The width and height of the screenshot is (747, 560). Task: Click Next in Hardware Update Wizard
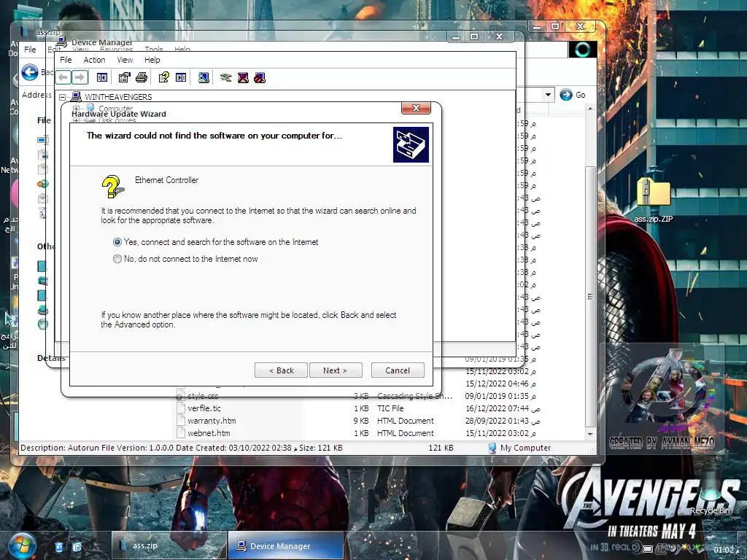pyautogui.click(x=336, y=370)
